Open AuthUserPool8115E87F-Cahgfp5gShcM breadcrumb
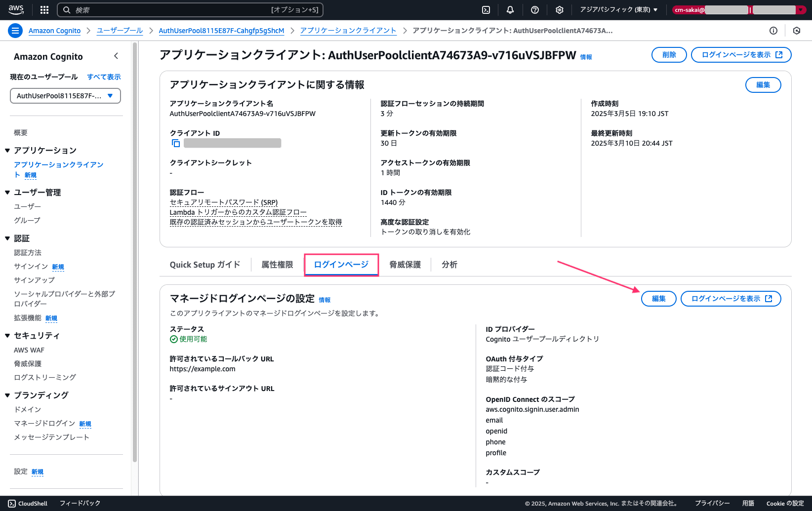812x511 pixels. [221, 31]
